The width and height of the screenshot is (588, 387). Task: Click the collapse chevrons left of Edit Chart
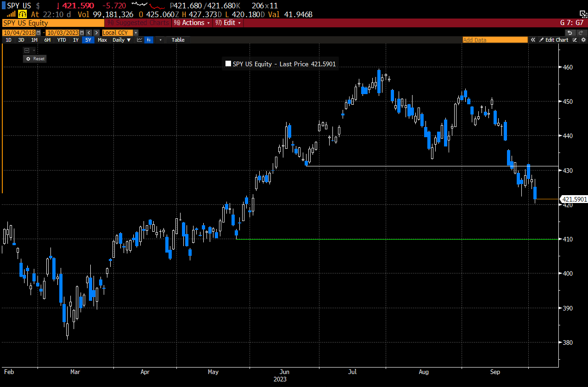point(533,40)
